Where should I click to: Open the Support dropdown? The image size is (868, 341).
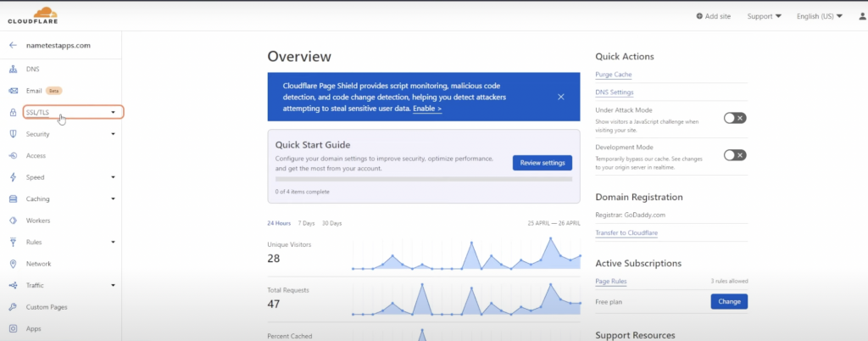764,16
